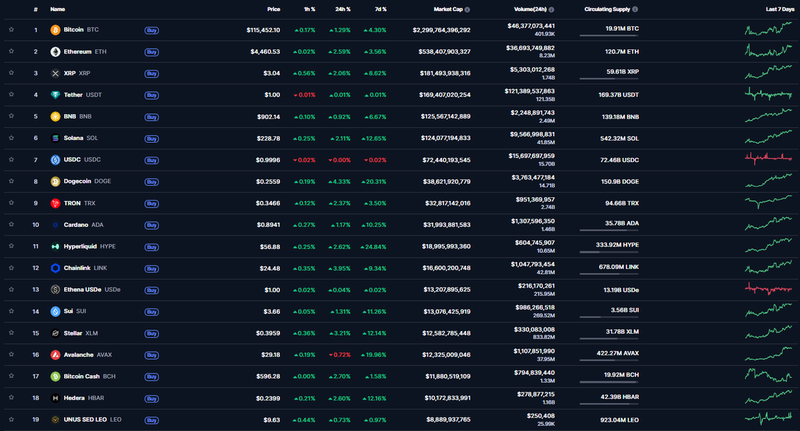This screenshot has height=431, width=800.
Task: Click the Buy button for Ethereum
Action: pyautogui.click(x=152, y=52)
